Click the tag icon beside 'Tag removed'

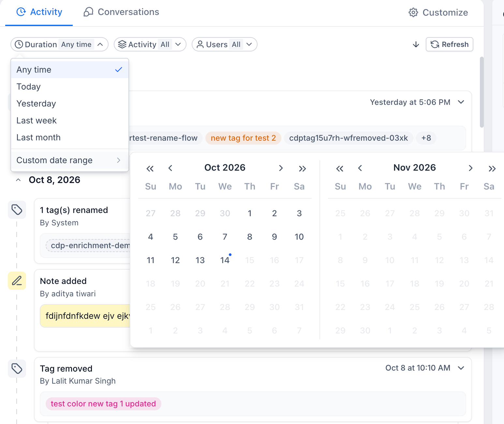point(17,369)
